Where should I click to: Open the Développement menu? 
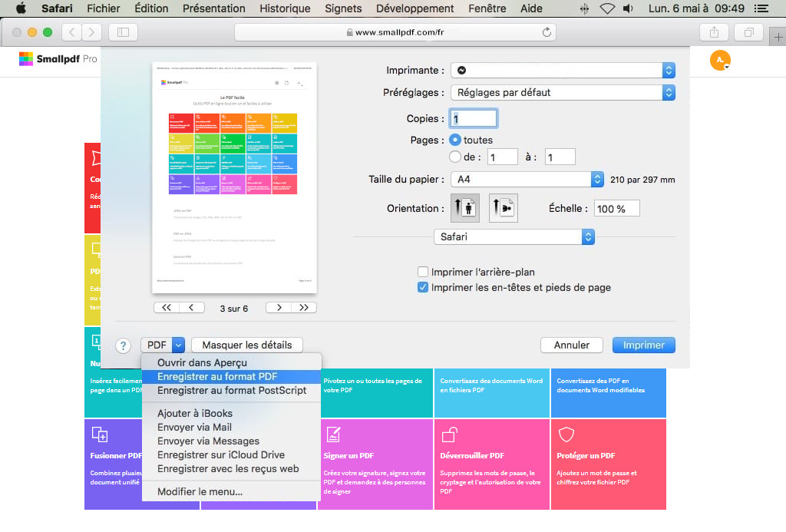click(414, 8)
